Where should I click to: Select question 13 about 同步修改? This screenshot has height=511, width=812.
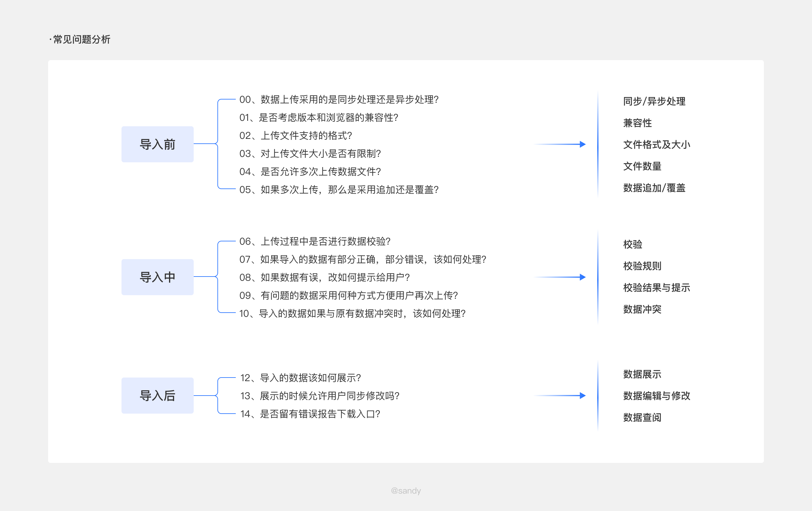[320, 396]
